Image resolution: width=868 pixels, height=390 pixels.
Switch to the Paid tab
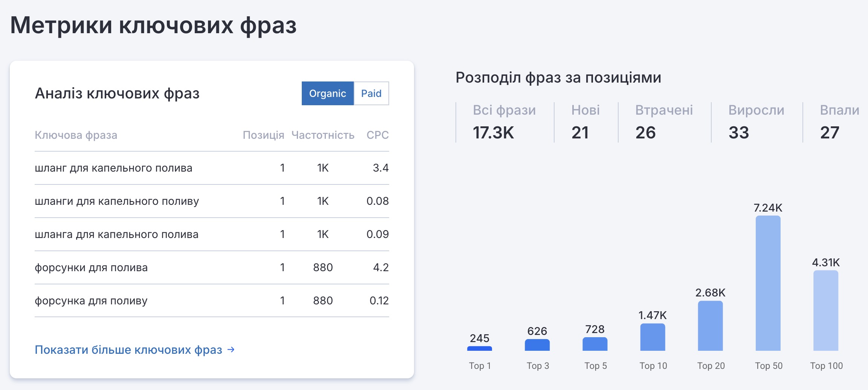[x=371, y=94]
